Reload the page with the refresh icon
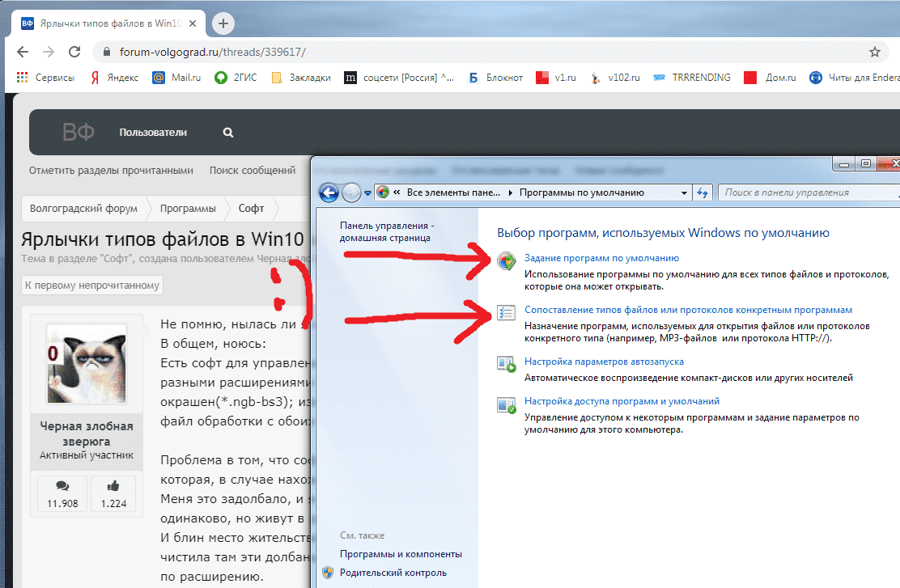This screenshot has width=900, height=588. [74, 52]
